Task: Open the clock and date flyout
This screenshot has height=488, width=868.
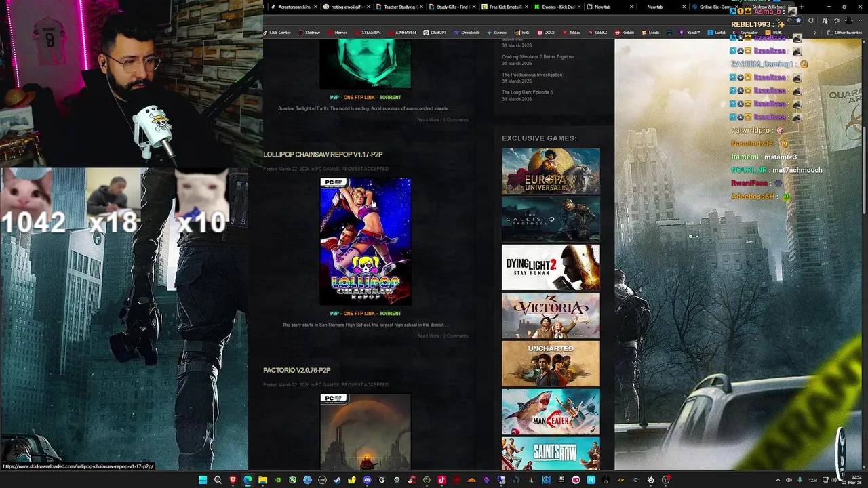Action: point(852,480)
